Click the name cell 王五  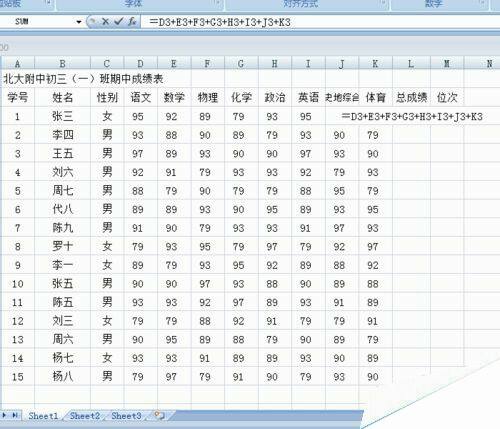(x=62, y=153)
